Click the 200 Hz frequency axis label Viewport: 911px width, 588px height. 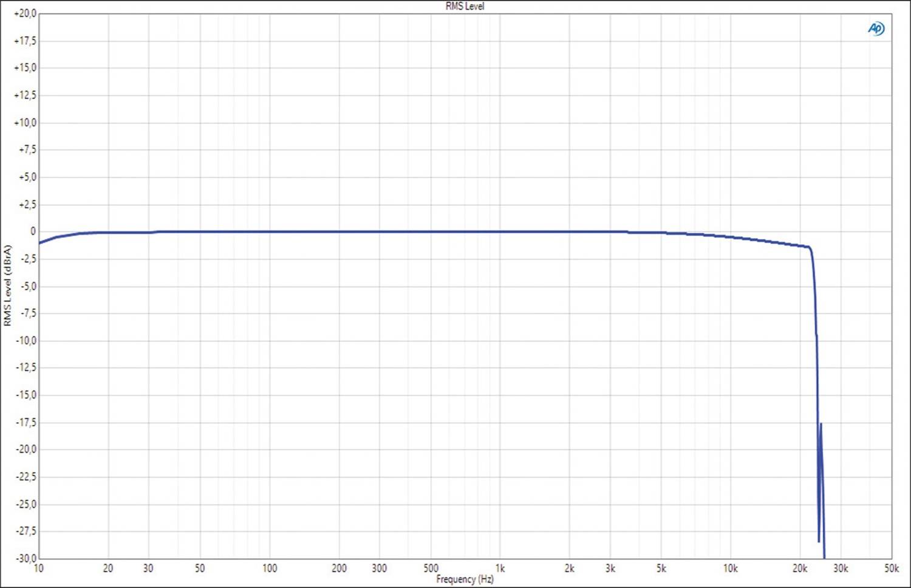pos(339,568)
